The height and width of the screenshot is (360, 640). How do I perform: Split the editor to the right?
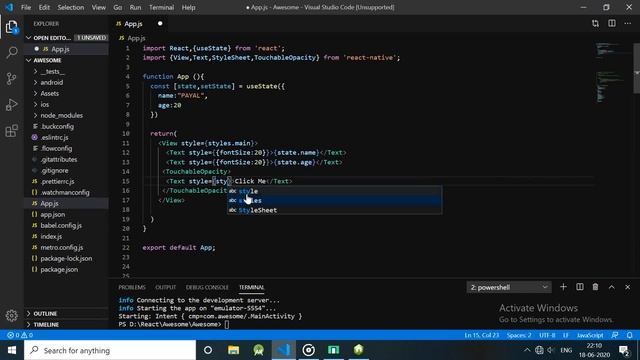coord(612,24)
